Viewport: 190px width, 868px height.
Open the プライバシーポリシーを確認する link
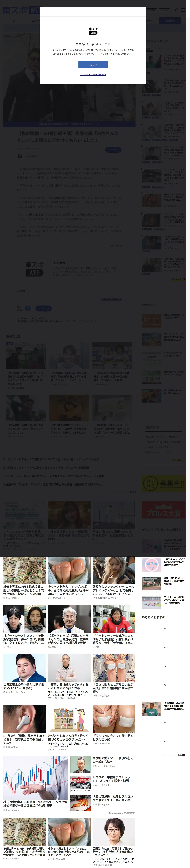pyautogui.click(x=93, y=75)
